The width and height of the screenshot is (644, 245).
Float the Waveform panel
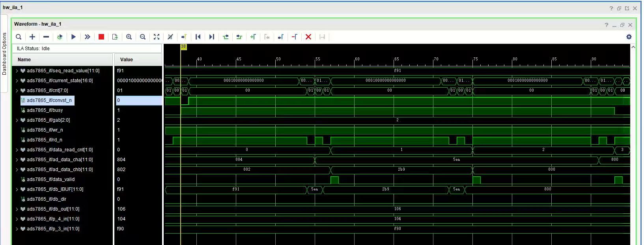point(622,25)
